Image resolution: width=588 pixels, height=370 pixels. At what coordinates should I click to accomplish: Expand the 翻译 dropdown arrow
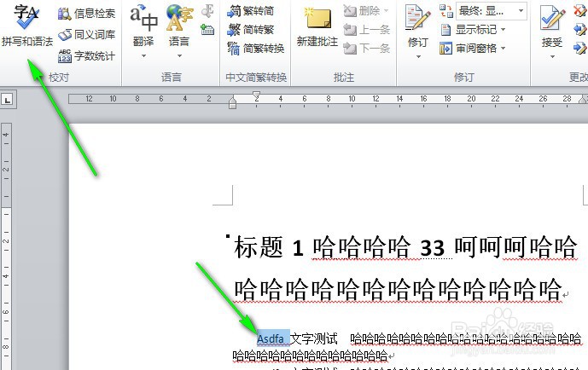[143, 56]
